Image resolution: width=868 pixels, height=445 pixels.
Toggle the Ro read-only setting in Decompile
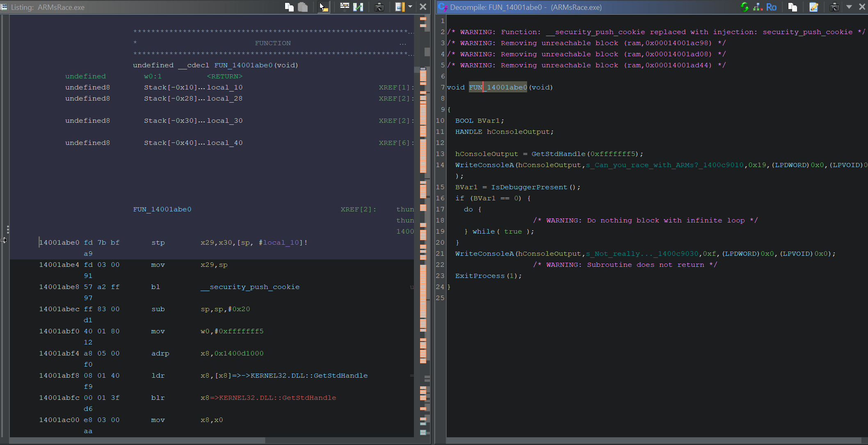[x=771, y=7]
